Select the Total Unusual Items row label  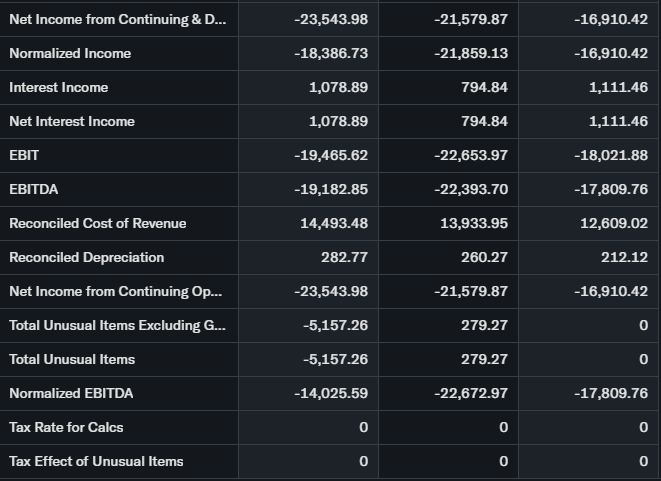(x=72, y=359)
